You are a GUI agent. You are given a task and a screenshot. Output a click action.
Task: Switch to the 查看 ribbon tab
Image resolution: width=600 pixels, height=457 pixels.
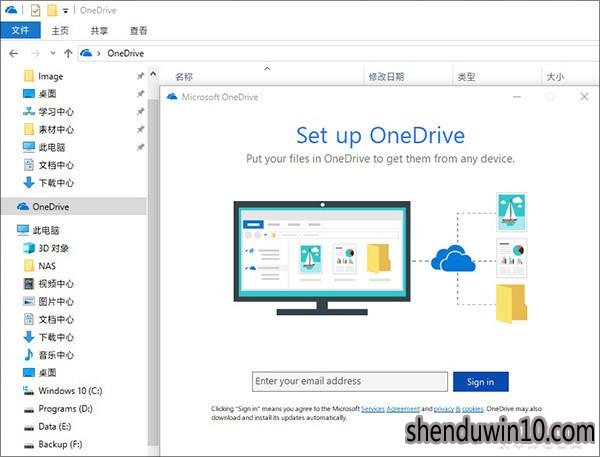click(x=138, y=31)
